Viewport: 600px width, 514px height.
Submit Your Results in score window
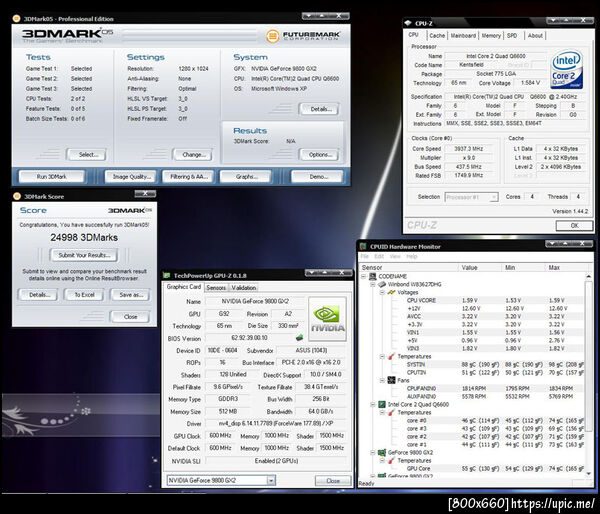click(84, 255)
